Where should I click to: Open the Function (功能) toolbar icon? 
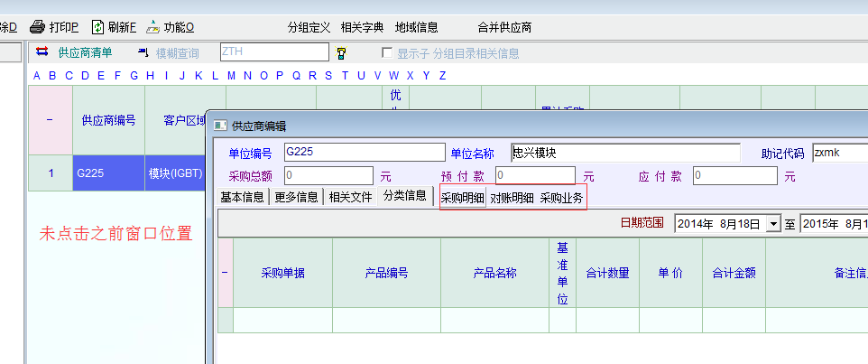pyautogui.click(x=152, y=27)
